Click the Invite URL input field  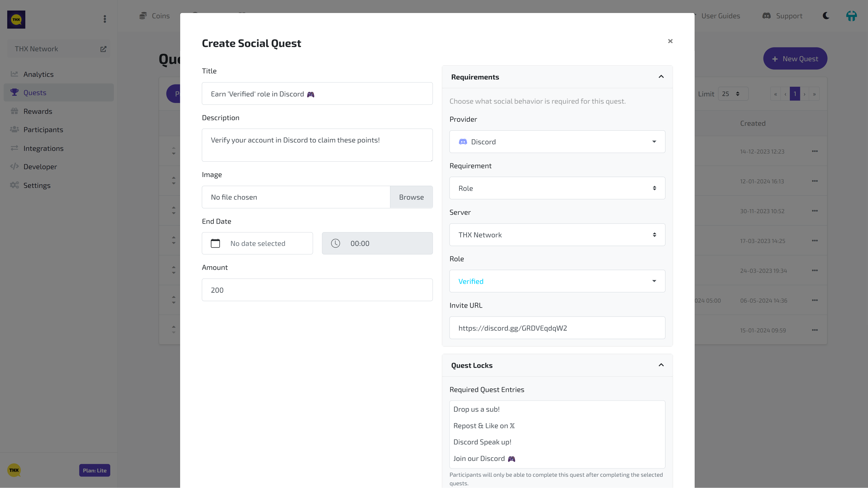click(x=557, y=328)
